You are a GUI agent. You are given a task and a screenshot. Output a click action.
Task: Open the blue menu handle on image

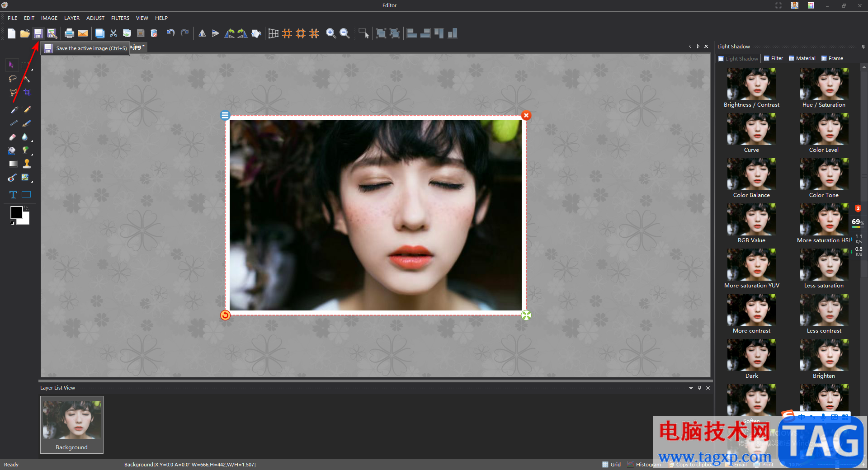[225, 115]
